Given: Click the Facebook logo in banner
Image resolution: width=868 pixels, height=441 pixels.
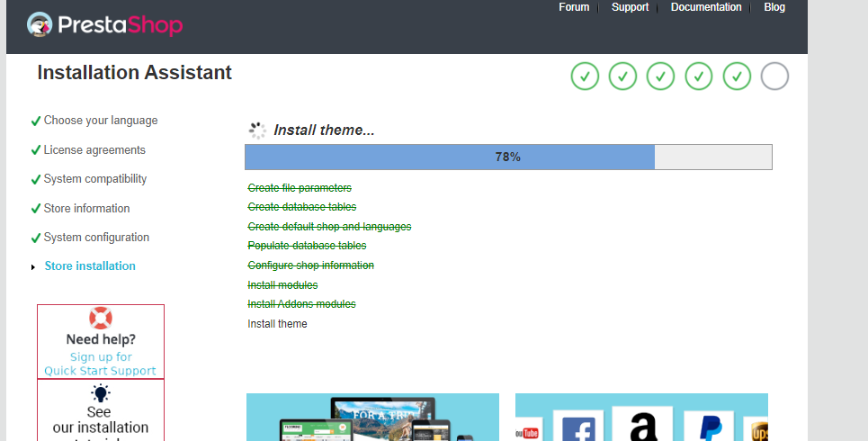Looking at the screenshot, I should (x=578, y=428).
